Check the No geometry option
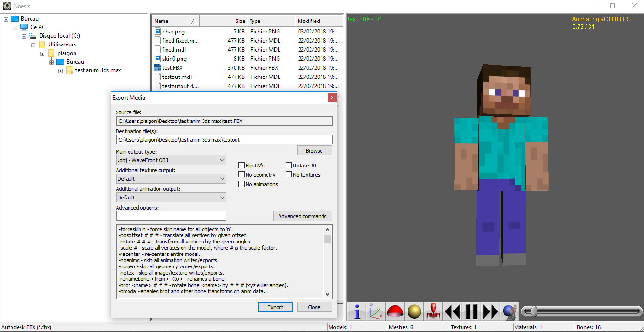This screenshot has width=644, height=332. (242, 175)
